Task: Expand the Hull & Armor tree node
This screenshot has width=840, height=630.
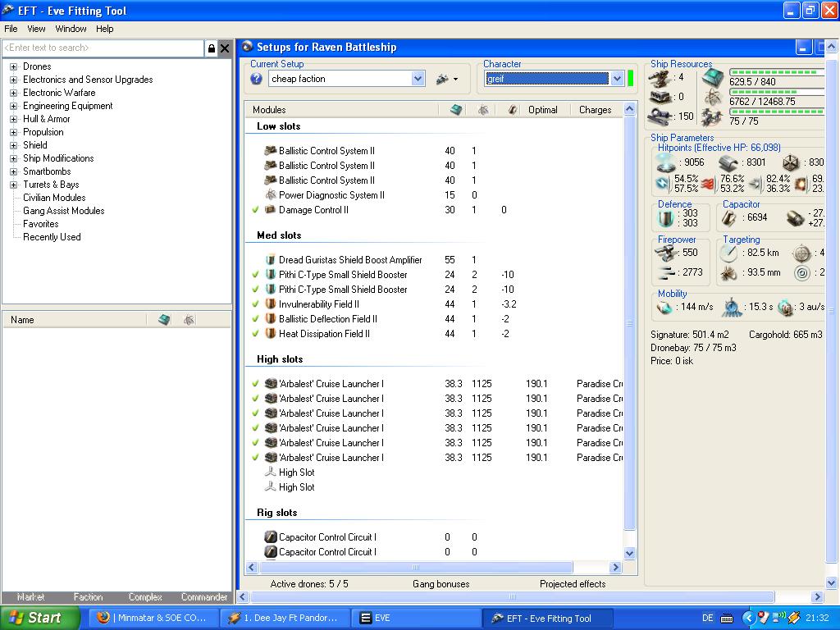Action: point(13,119)
